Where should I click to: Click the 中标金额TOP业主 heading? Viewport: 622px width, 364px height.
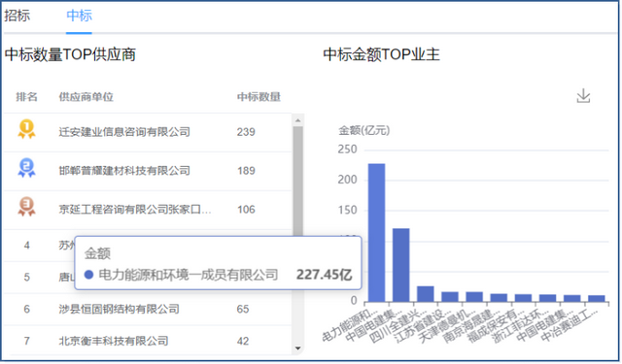(381, 54)
